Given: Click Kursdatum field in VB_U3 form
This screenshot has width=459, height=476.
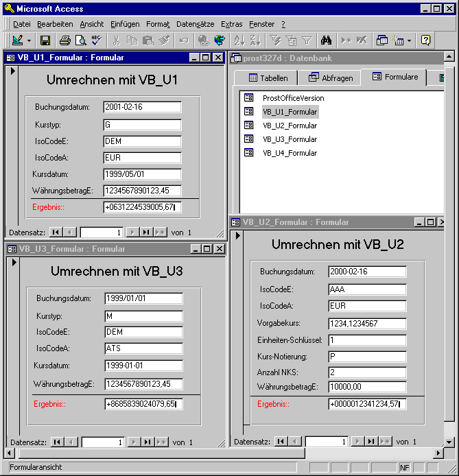Looking at the screenshot, I should tap(143, 366).
